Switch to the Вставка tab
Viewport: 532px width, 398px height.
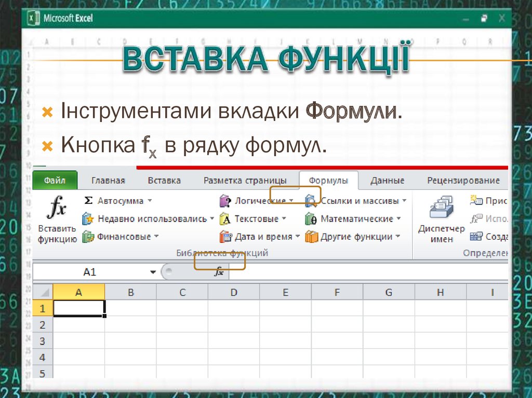(x=164, y=181)
